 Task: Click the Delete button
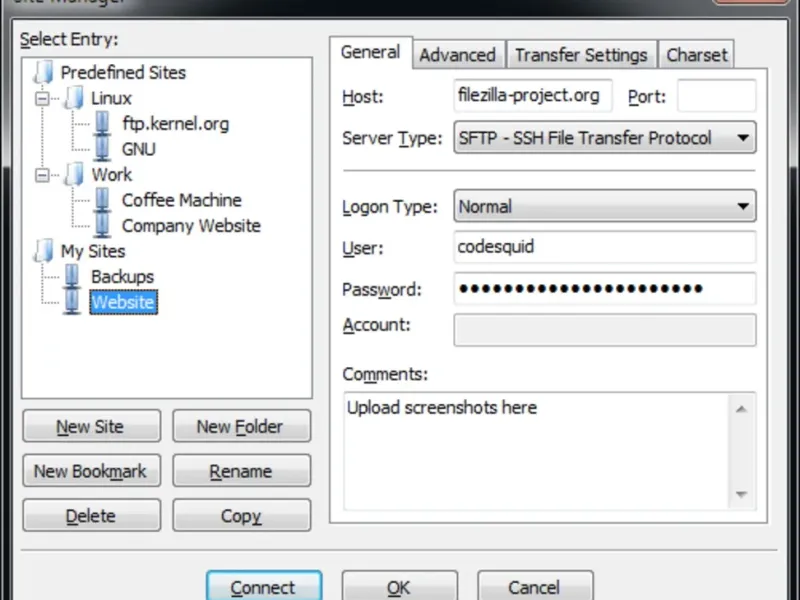click(91, 515)
